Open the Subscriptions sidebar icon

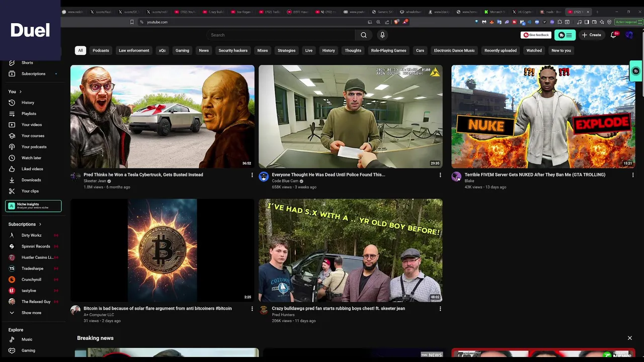tap(12, 74)
